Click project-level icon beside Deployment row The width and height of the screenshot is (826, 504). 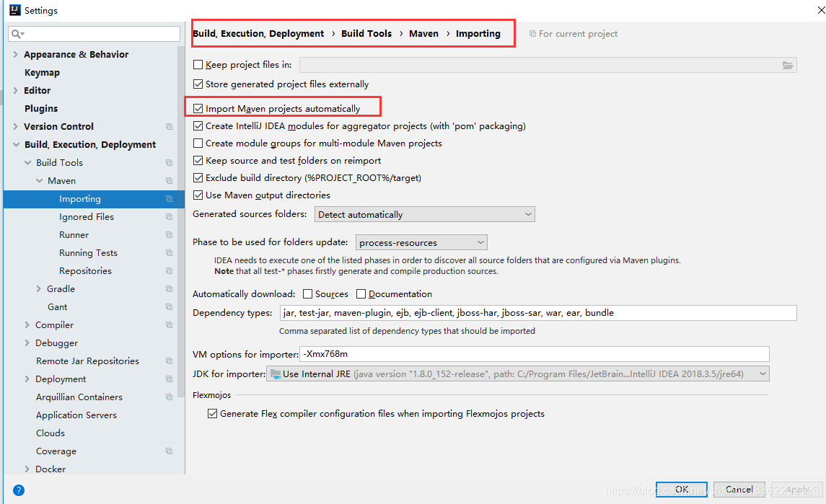pos(169,379)
